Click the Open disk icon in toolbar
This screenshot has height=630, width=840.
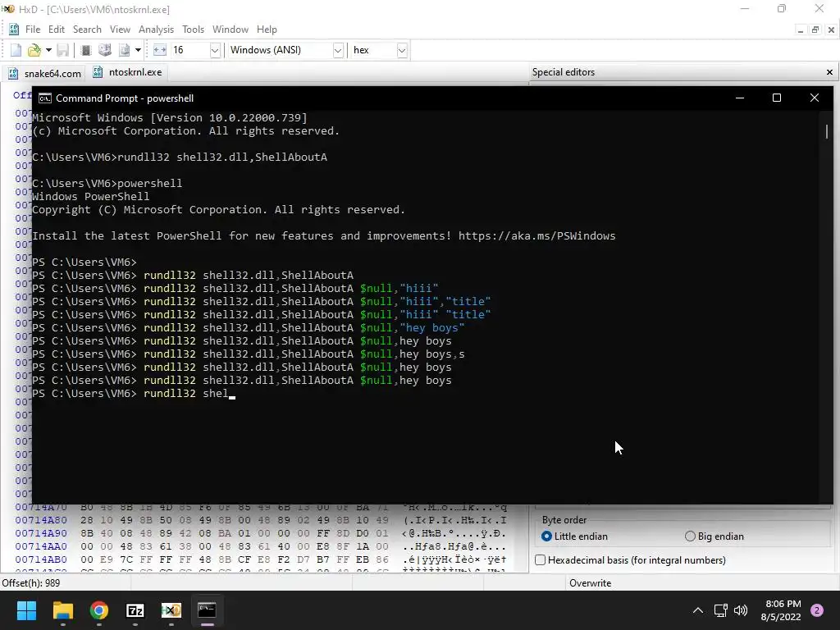[105, 50]
